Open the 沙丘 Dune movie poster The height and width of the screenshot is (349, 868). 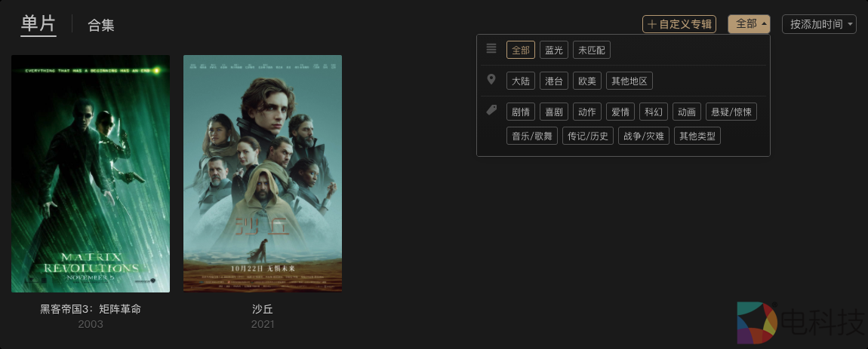pos(263,173)
